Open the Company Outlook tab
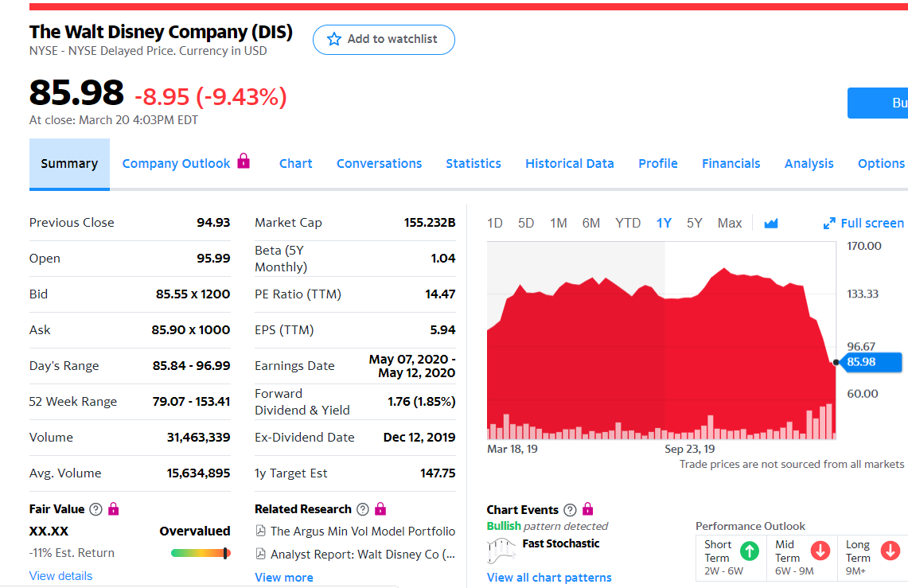This screenshot has height=588, width=908. (176, 164)
